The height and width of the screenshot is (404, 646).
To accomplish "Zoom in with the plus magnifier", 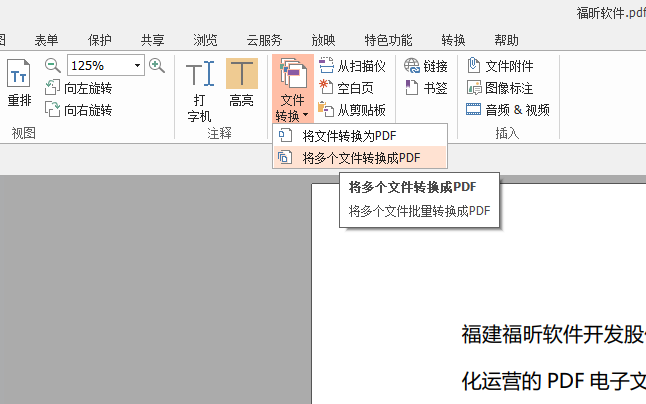I will point(157,65).
